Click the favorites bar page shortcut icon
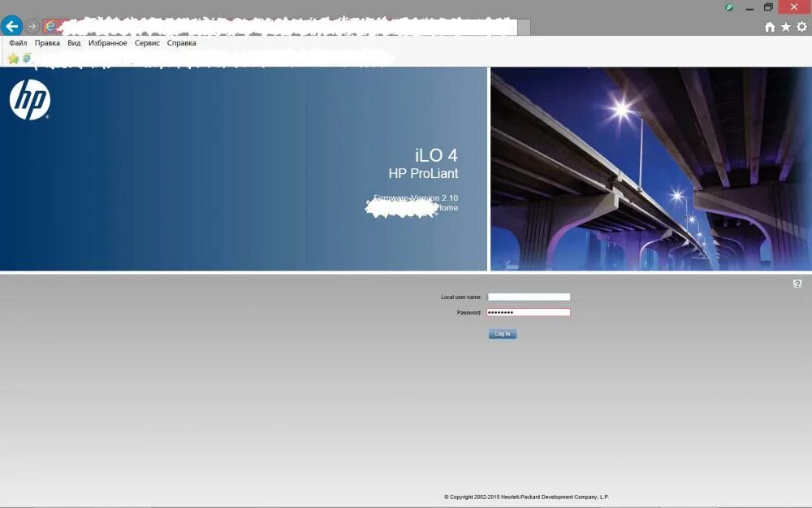The image size is (812, 508). [27, 58]
